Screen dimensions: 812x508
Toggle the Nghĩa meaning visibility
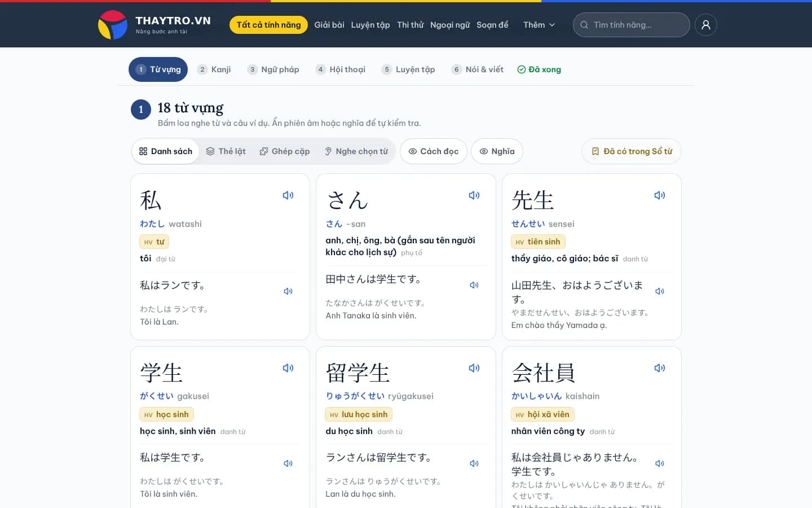point(497,151)
